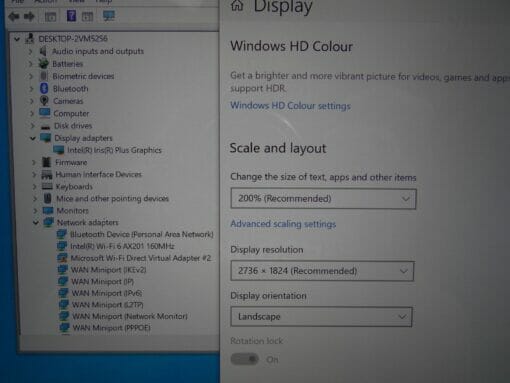Click the Back arrow in Device Manager toolbar
This screenshot has width=510, height=383.
[14, 16]
